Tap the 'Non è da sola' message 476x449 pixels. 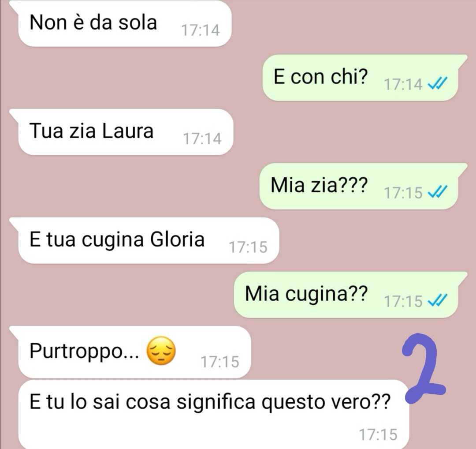click(x=124, y=23)
